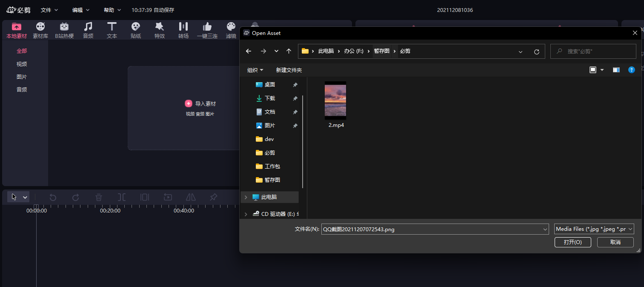Viewport: 644px width, 287px height.
Task: Click the 打开(O) button to open file
Action: pyautogui.click(x=572, y=242)
